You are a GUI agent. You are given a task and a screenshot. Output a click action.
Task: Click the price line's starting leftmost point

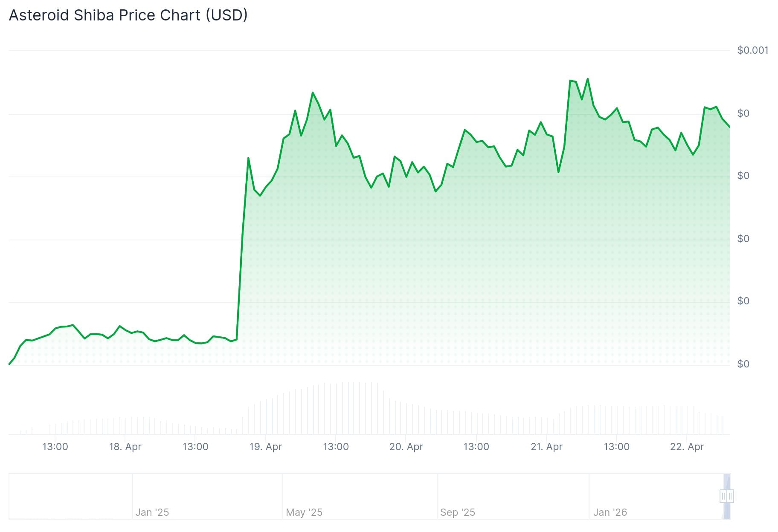pos(9,364)
